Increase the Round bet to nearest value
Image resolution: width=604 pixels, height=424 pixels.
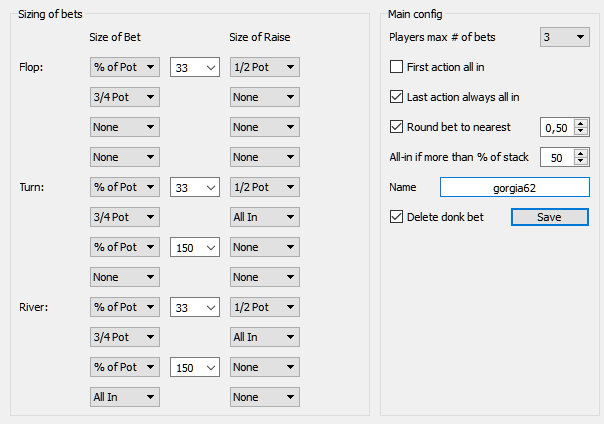coord(581,123)
